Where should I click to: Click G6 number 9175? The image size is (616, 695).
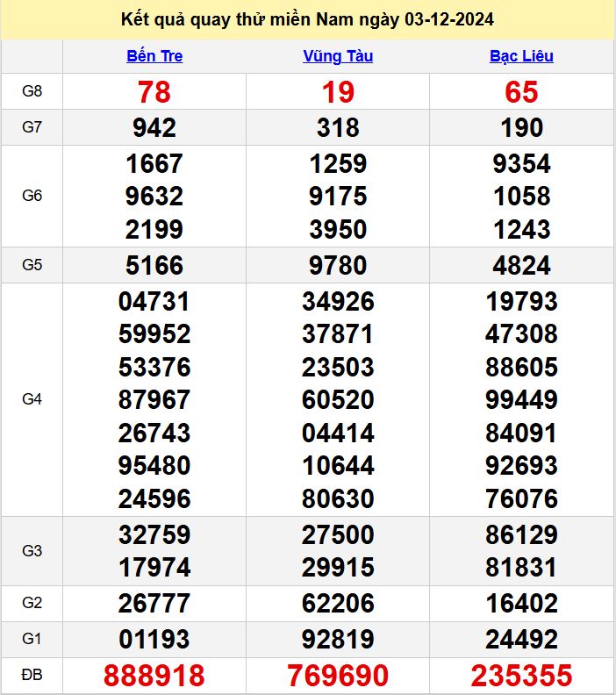pyautogui.click(x=338, y=197)
